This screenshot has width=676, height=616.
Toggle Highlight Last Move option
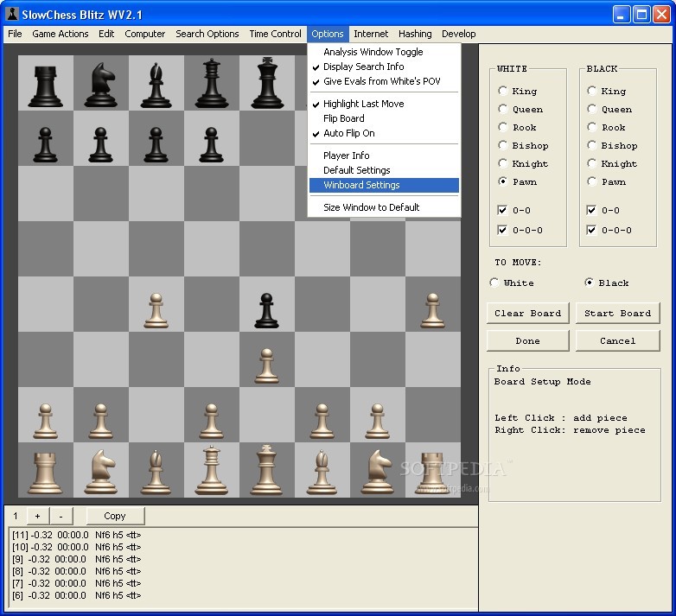point(384,104)
